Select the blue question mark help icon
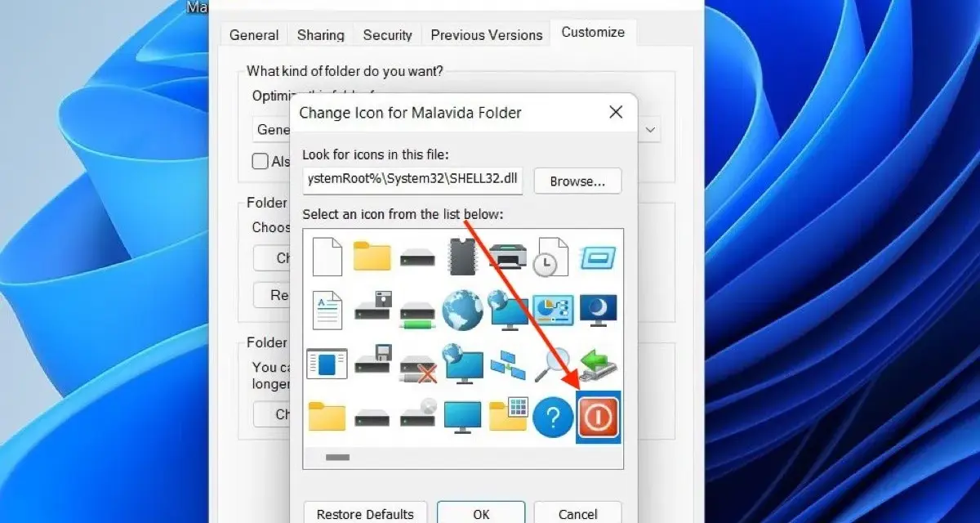980x523 pixels. click(553, 418)
